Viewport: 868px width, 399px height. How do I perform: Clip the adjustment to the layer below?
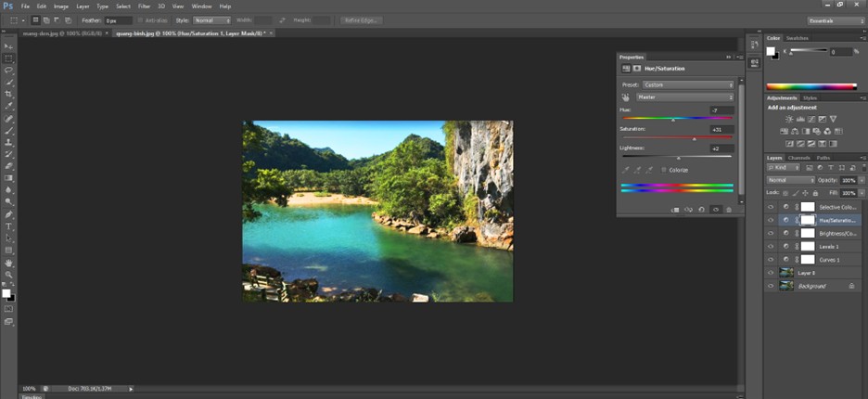tap(675, 210)
